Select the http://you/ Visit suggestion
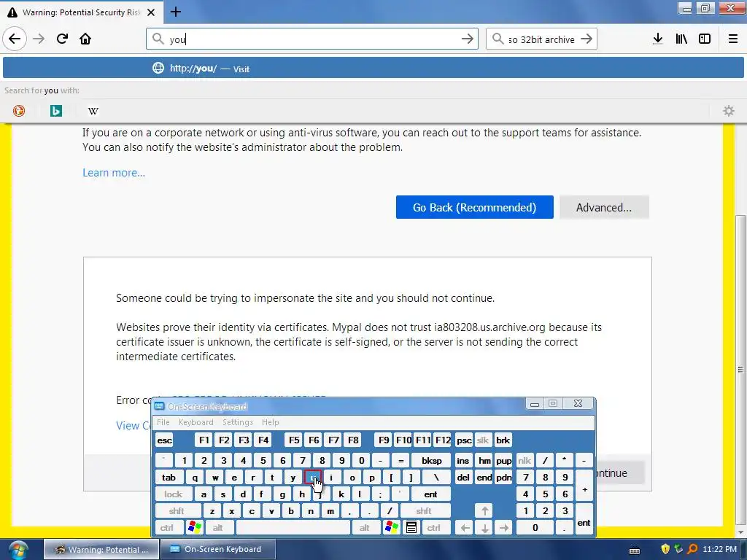747x560 pixels. pyautogui.click(x=373, y=68)
